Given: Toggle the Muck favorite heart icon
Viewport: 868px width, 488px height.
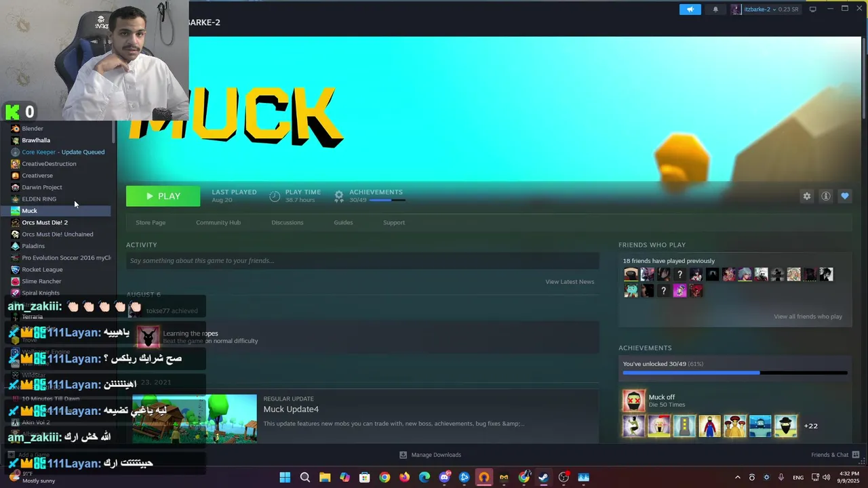Looking at the screenshot, I should click(x=845, y=196).
